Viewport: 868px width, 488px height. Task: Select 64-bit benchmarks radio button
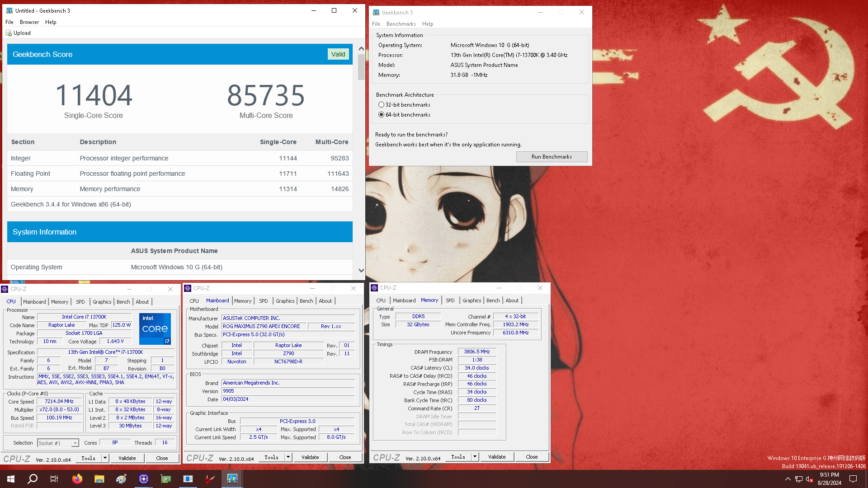[x=381, y=115]
